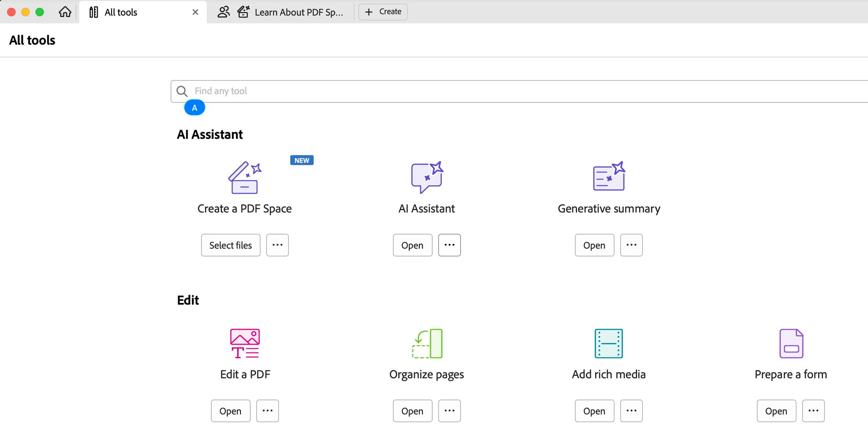Open the Prepare a form tool
This screenshot has width=868, height=430.
coord(777,411)
